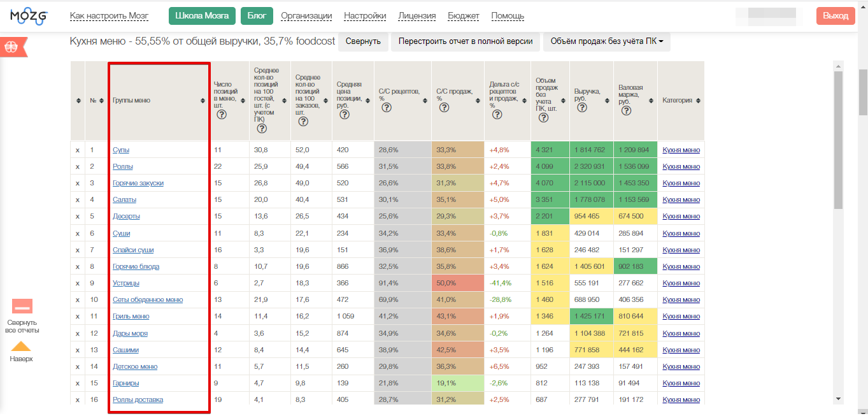This screenshot has width=868, height=416.
Task: Open the brain bookmark icon on left
Action: (12, 47)
